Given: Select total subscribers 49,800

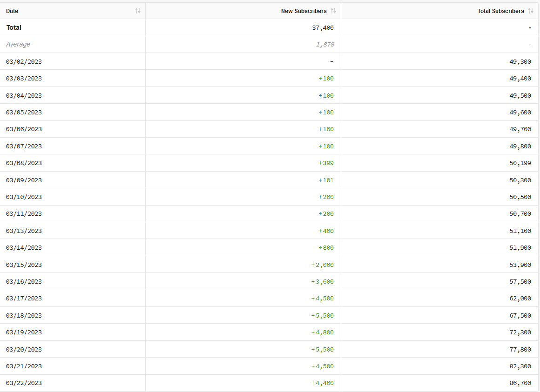Looking at the screenshot, I should click(x=520, y=146).
